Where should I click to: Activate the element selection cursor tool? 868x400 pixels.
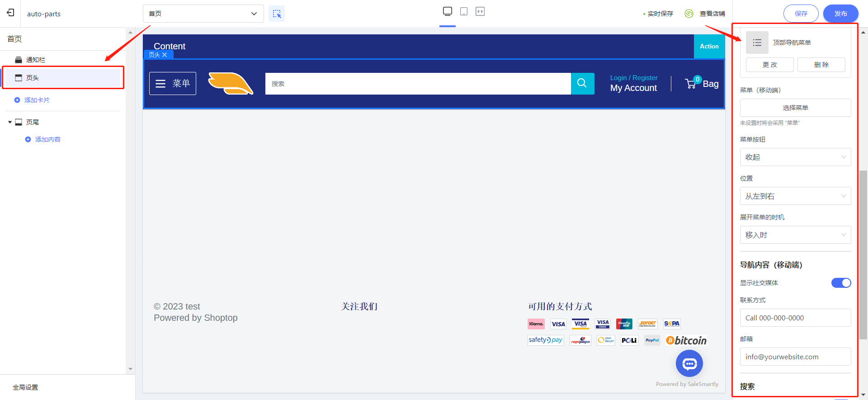click(277, 14)
